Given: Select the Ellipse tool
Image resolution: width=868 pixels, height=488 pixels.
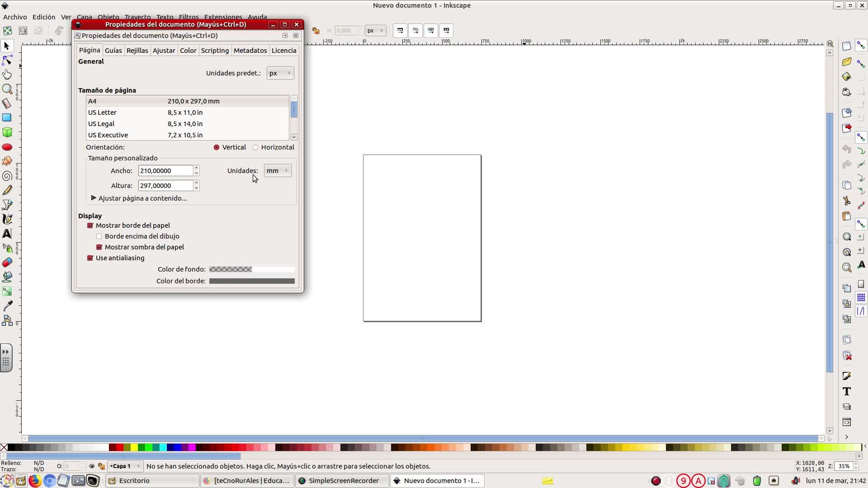Looking at the screenshot, I should coord(7,147).
